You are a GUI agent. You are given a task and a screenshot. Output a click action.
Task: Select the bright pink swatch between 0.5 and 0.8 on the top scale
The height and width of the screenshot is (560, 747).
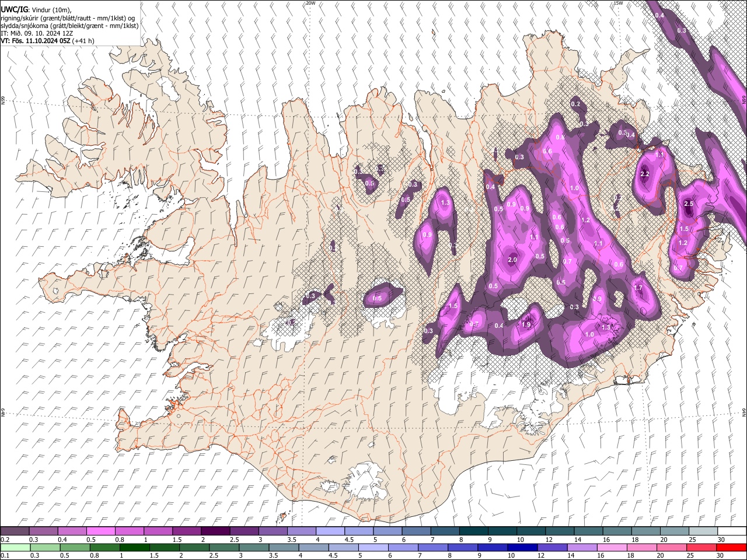pos(100,531)
